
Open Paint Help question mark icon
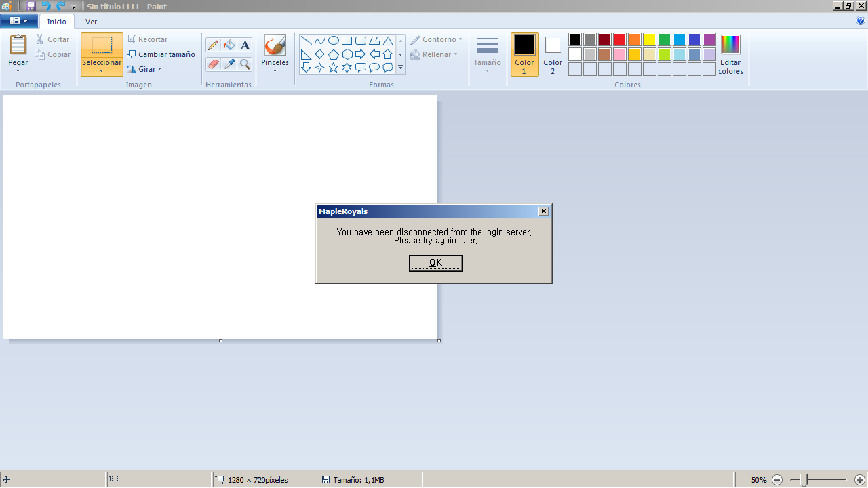coord(861,21)
